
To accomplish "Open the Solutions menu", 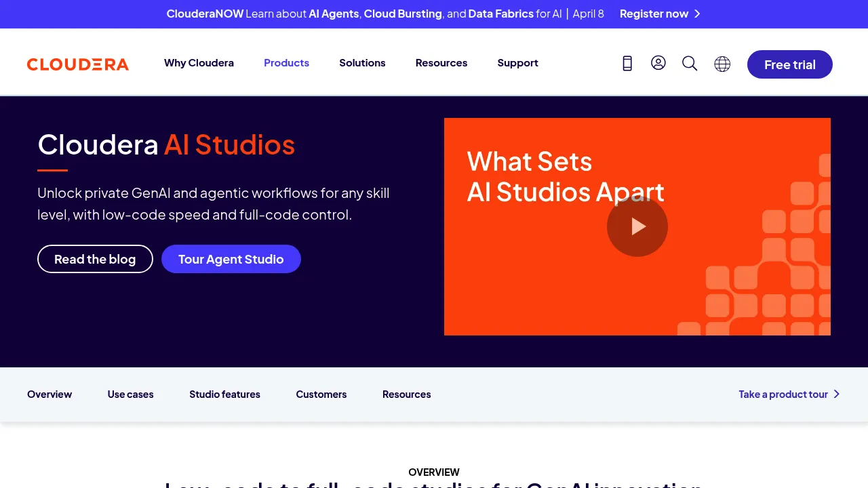I will [362, 63].
